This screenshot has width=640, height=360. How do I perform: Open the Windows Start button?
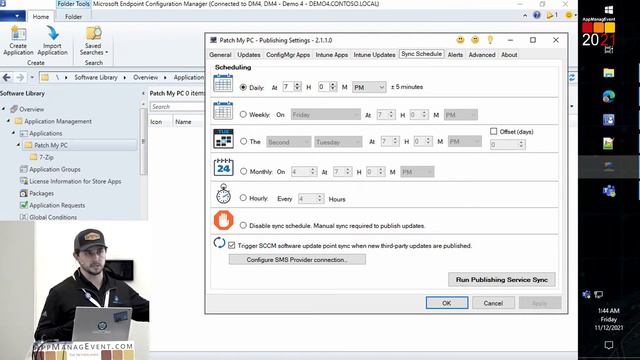click(x=609, y=9)
